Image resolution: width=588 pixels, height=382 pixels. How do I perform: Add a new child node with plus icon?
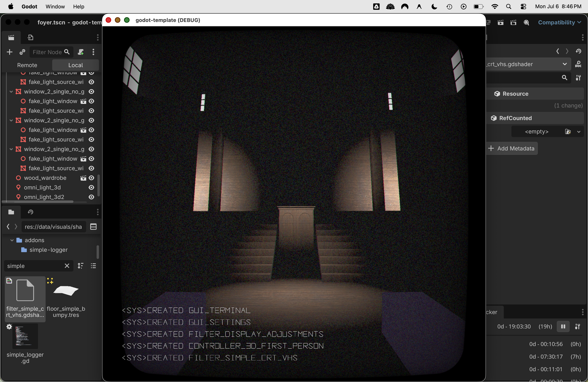pyautogui.click(x=9, y=52)
